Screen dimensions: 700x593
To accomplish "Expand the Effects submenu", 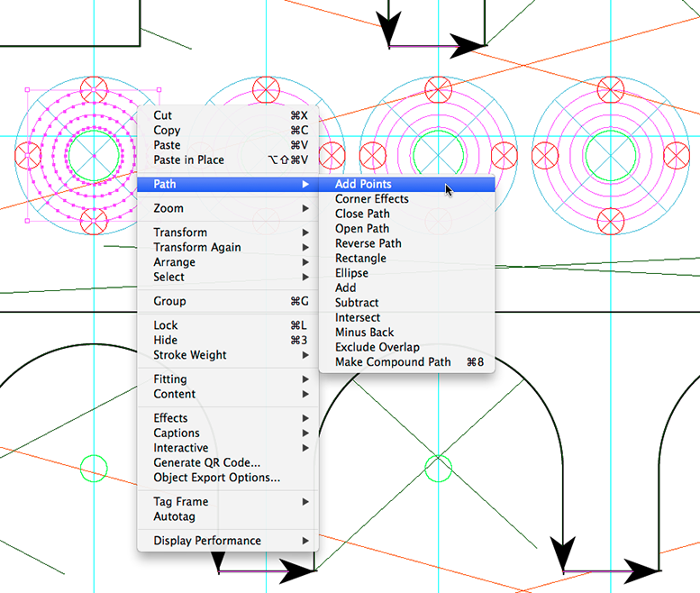I will (228, 418).
